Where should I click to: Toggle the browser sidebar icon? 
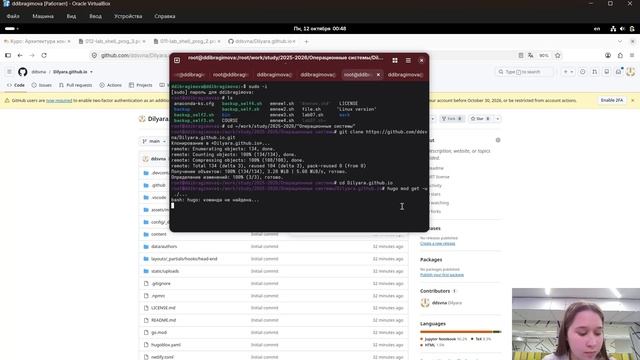pyautogui.click(x=8, y=55)
